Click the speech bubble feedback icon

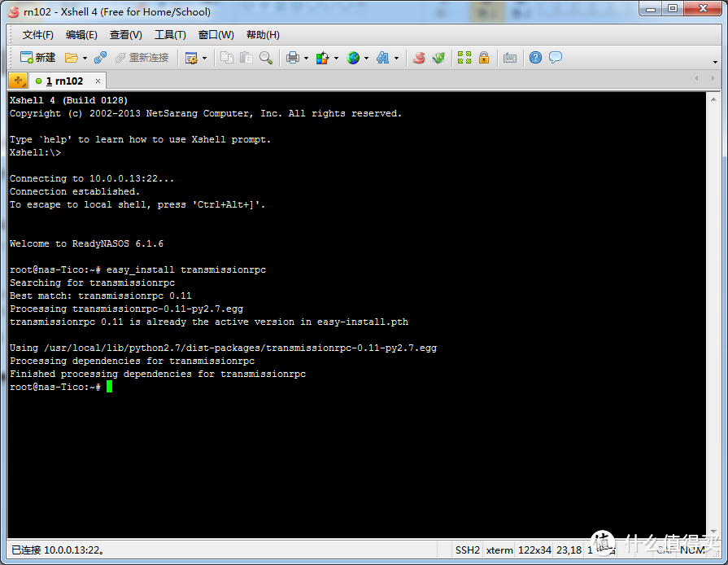tap(556, 58)
